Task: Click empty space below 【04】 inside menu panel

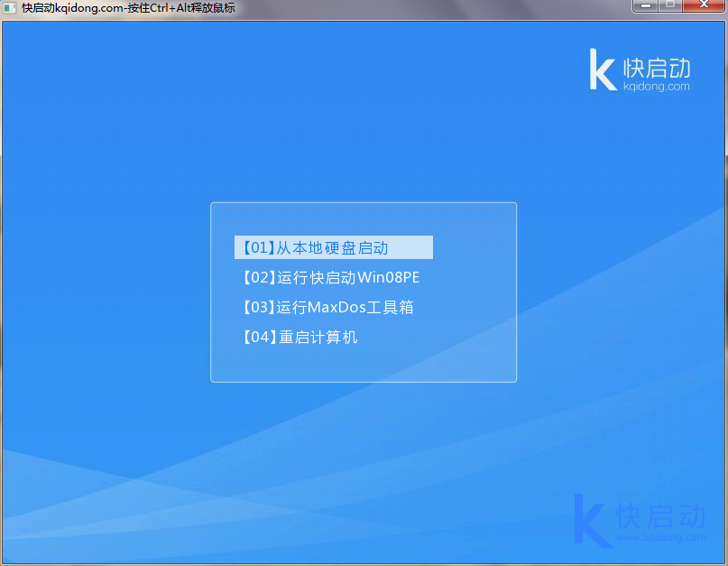Action: click(363, 364)
